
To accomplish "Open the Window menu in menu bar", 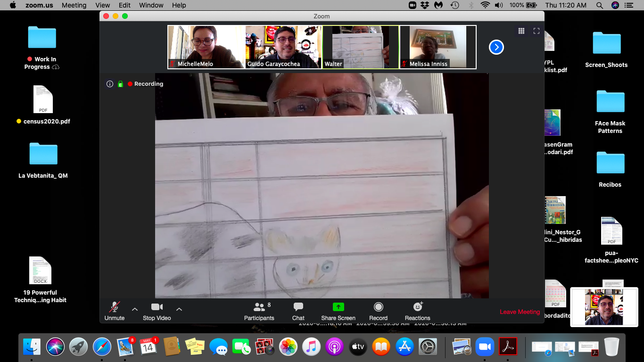I will coord(151,5).
